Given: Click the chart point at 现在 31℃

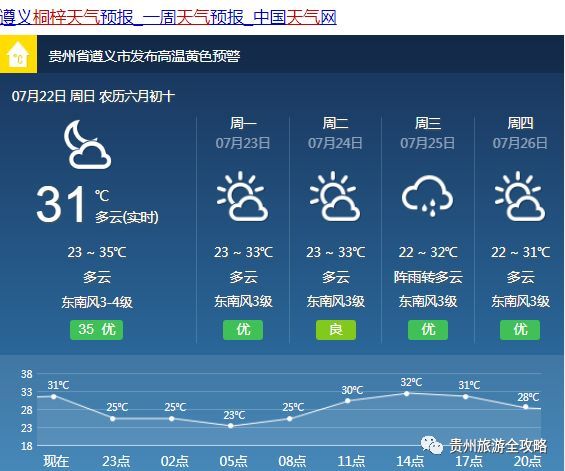Looking at the screenshot, I should 54,396.
